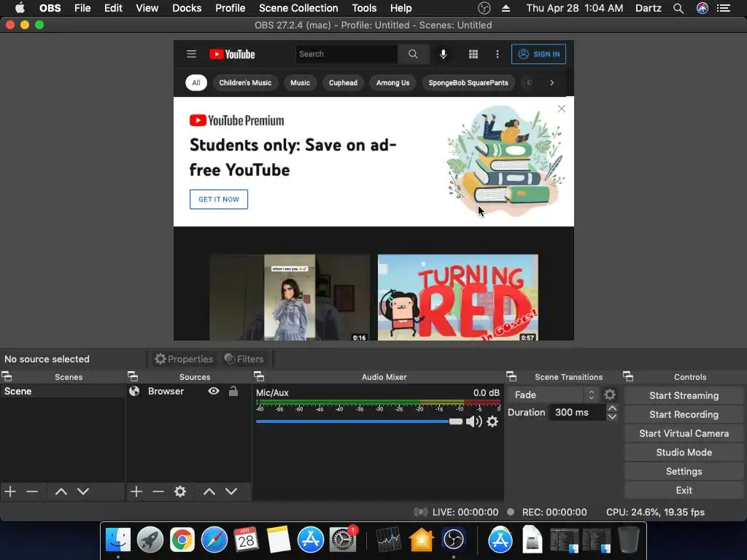Move scene down with arrow
This screenshot has width=747, height=560.
click(83, 491)
